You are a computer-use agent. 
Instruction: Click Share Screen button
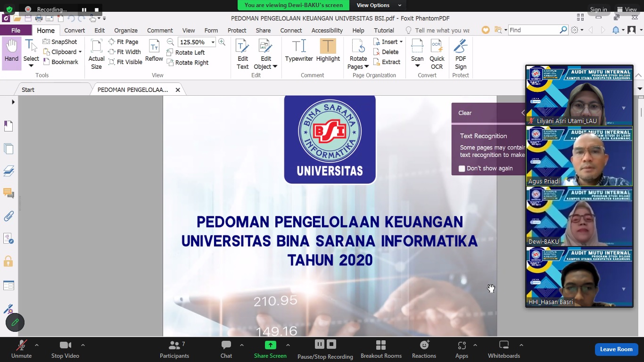(x=270, y=349)
